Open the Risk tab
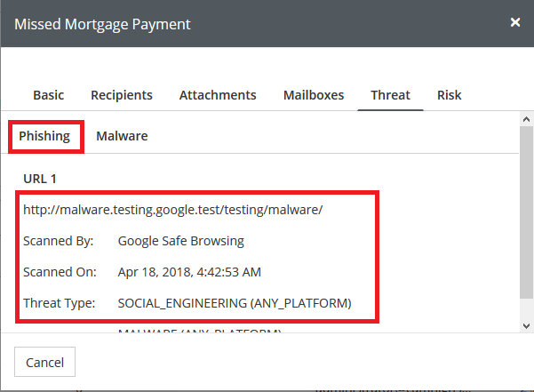Image resolution: width=534 pixels, height=392 pixels. coord(449,95)
